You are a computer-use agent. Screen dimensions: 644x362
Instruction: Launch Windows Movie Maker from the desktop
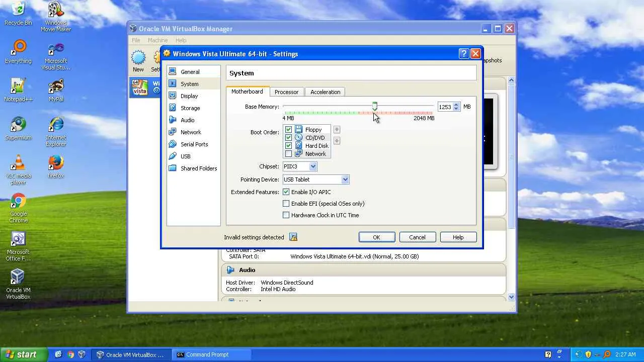56,17
